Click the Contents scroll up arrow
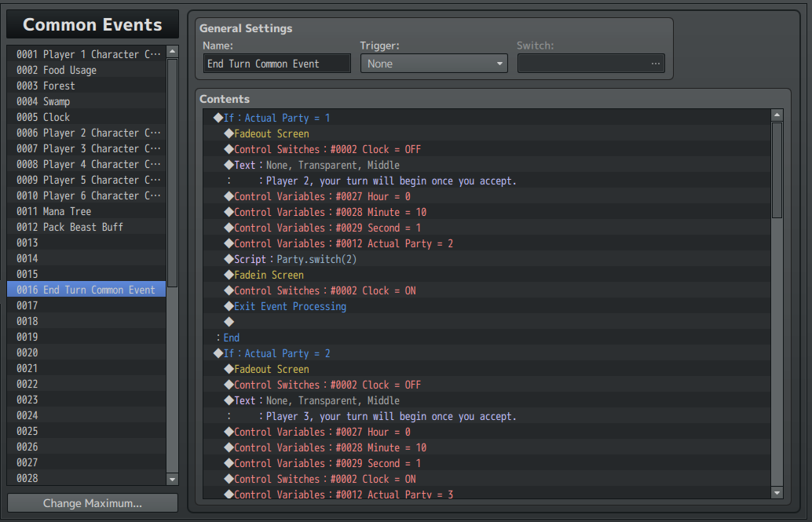 click(777, 115)
